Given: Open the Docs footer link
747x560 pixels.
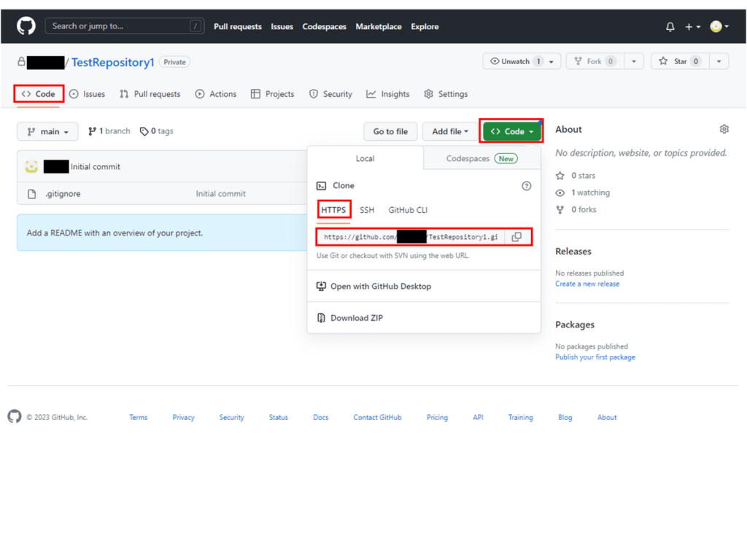Looking at the screenshot, I should tap(321, 417).
